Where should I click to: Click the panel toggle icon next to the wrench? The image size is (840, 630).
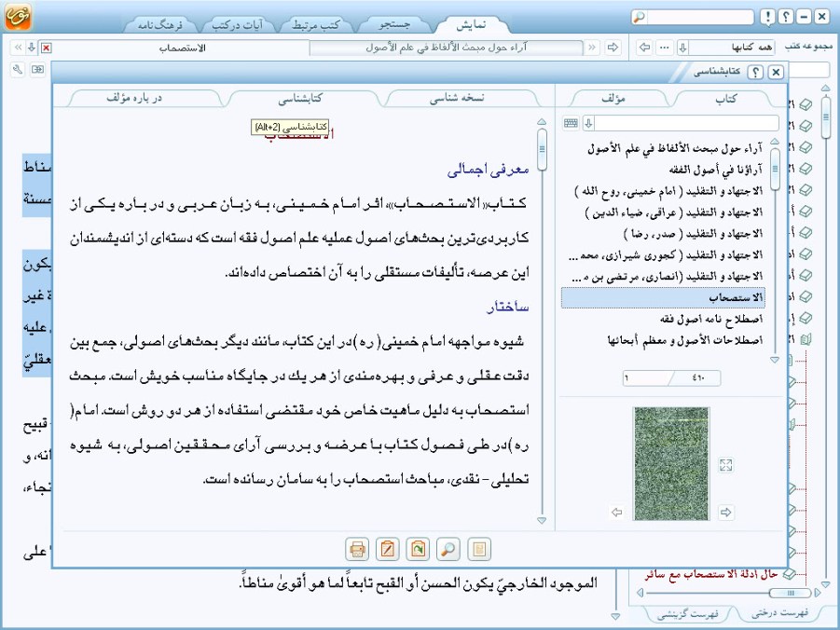tap(37, 70)
